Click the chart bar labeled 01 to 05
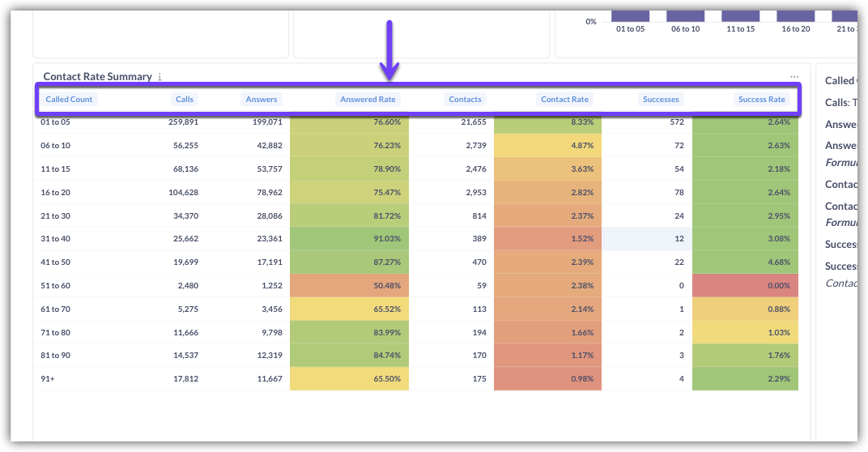This screenshot has width=868, height=452. tap(630, 15)
